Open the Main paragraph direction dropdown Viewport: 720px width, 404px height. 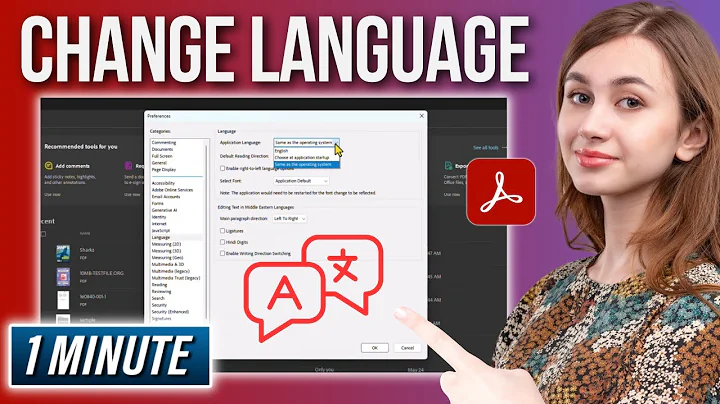pos(289,219)
